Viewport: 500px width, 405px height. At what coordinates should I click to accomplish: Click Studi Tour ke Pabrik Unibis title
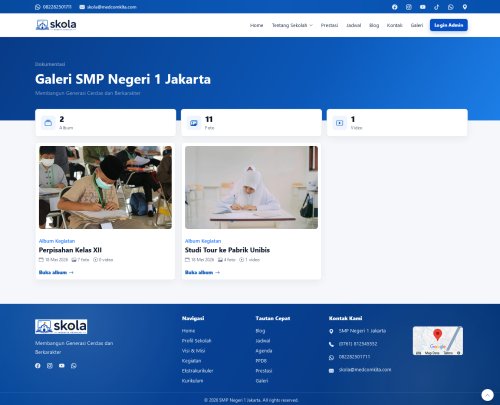(x=227, y=250)
